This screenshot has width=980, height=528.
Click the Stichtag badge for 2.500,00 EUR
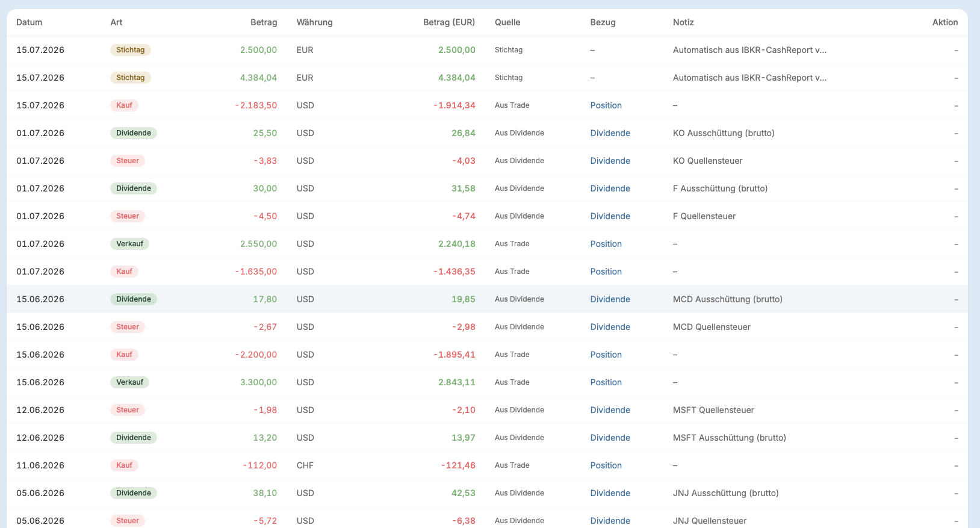(130, 50)
